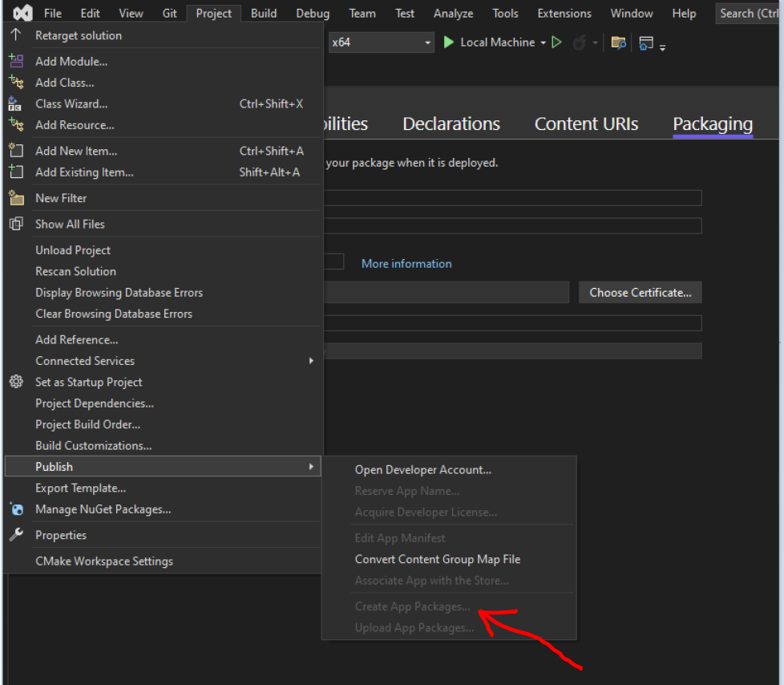Click the Search box in the title bar

coord(750,13)
